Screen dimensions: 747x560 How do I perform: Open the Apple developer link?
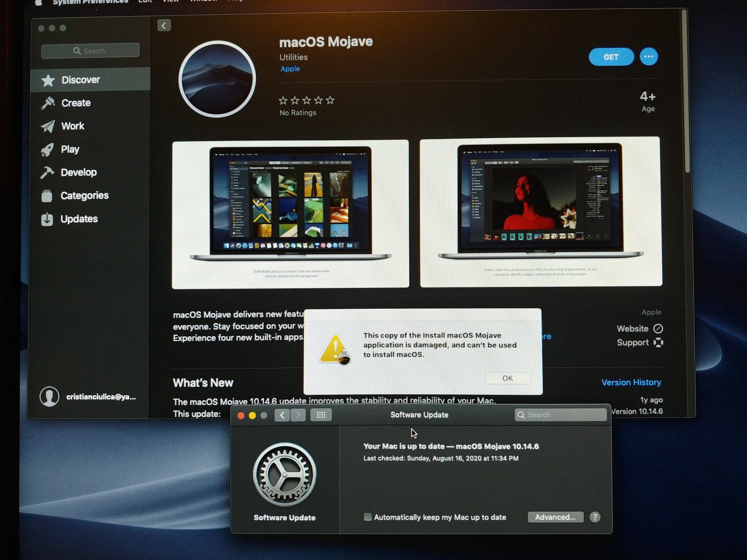290,69
